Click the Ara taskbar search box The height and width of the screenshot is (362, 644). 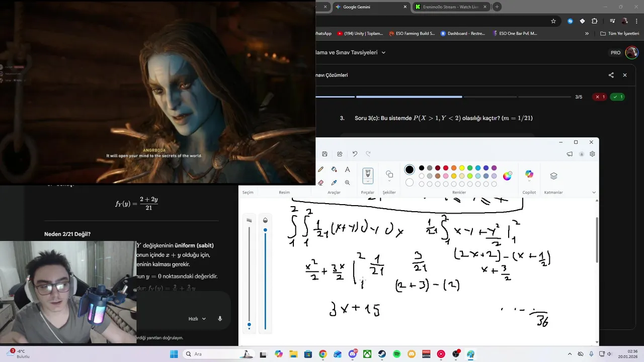tap(217, 354)
